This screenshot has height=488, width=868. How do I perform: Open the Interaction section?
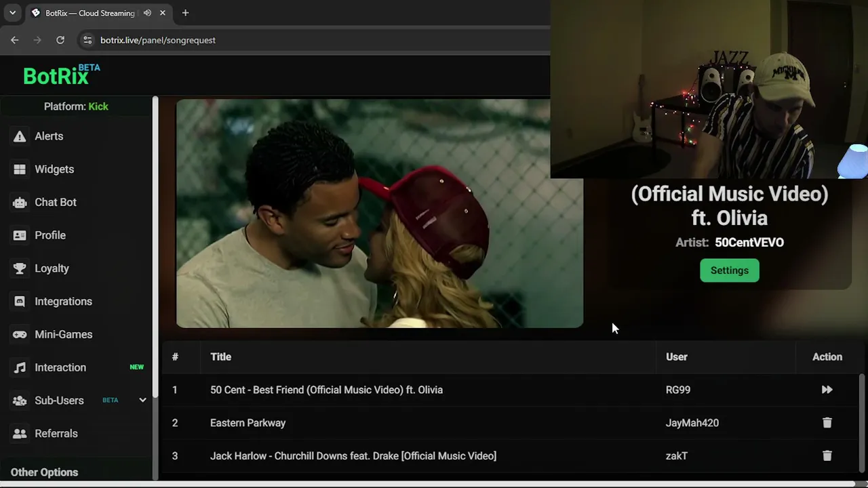(60, 367)
